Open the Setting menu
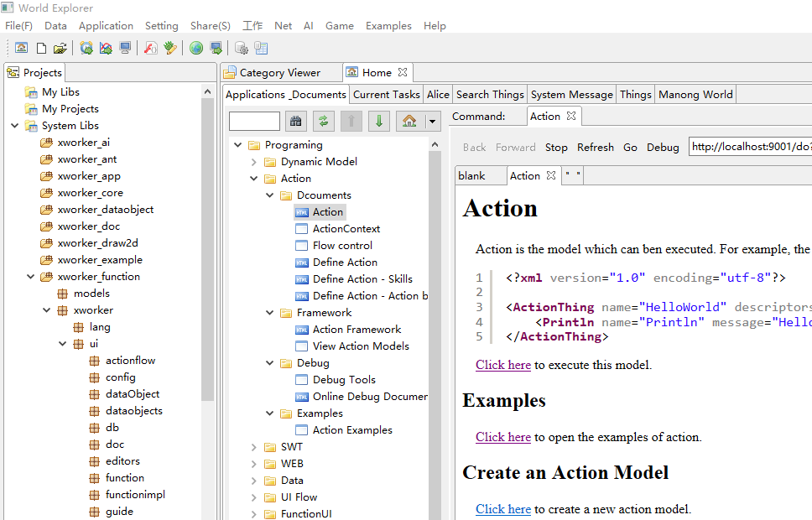The image size is (812, 520). 161,25
